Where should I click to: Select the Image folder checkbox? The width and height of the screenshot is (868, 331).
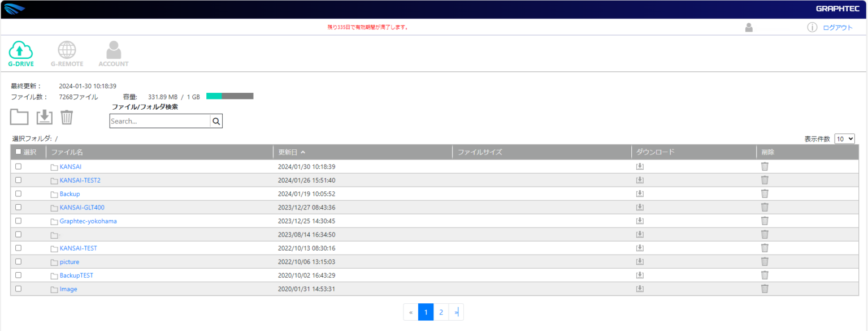(19, 289)
